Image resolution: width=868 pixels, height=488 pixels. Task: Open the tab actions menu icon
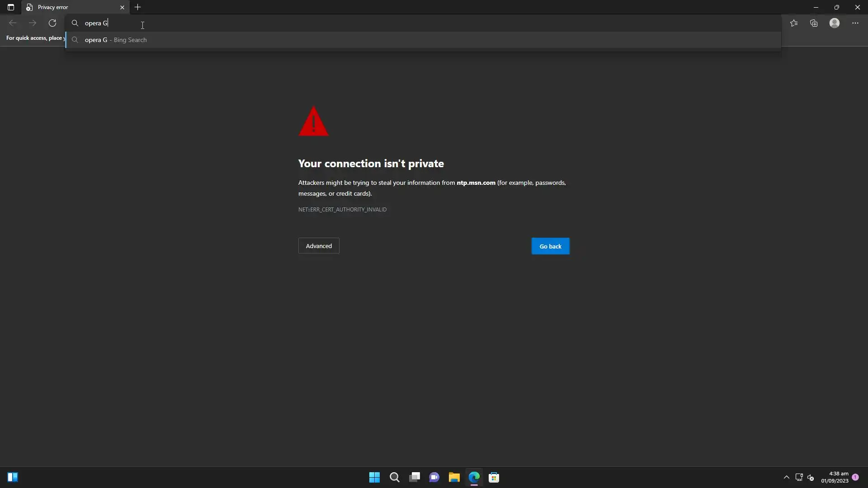point(11,7)
